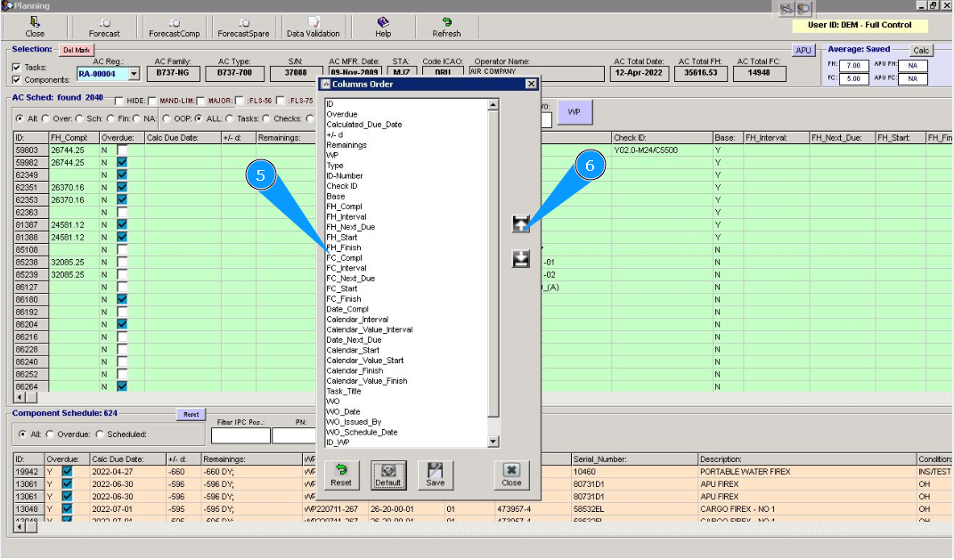Click the Calc button in Average panel

(x=921, y=51)
